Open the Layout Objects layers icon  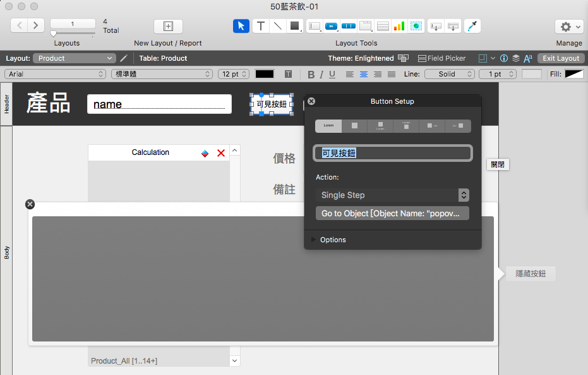click(x=516, y=58)
